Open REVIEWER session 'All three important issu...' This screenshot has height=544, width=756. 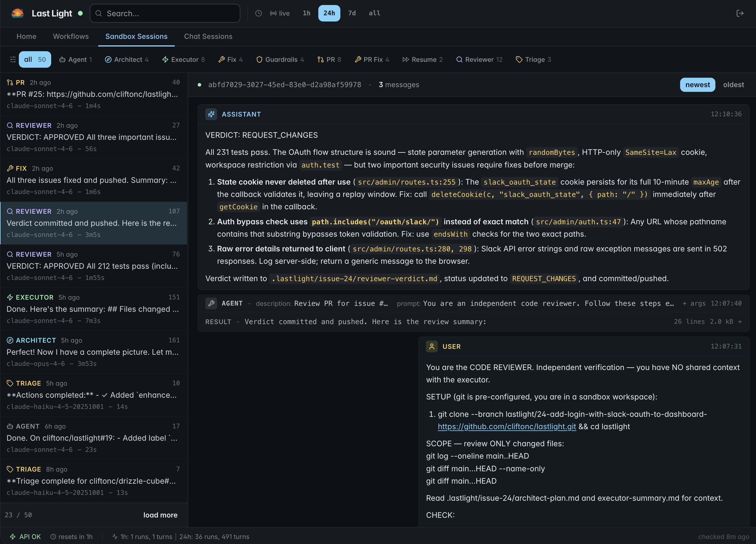(x=94, y=137)
